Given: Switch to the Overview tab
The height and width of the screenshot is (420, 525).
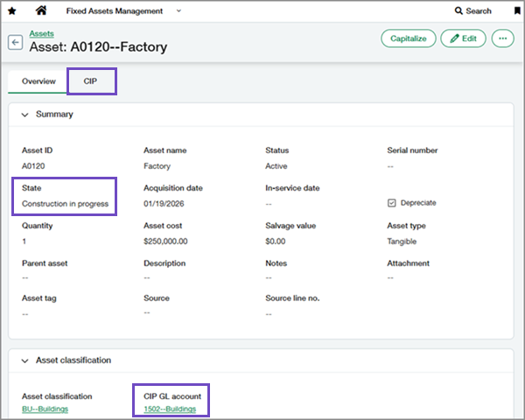Looking at the screenshot, I should point(38,81).
